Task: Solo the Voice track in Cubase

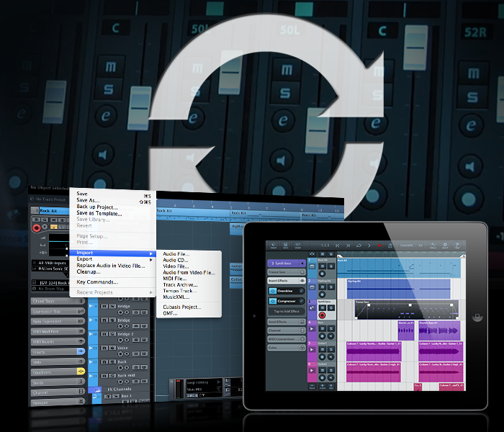Action: tap(112, 348)
